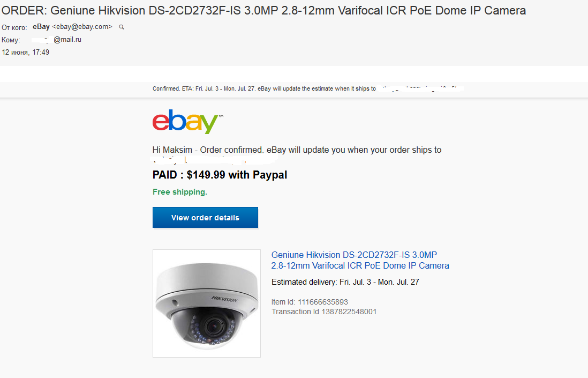Open the Geniune Hikvision camera product link
Image resolution: width=588 pixels, height=378 pixels.
360,260
